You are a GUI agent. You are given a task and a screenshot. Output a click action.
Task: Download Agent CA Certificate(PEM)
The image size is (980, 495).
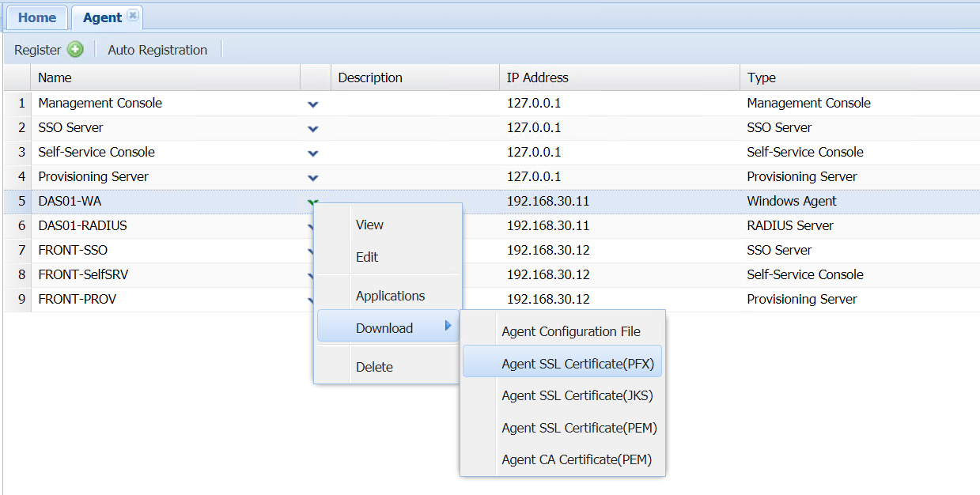(577, 459)
